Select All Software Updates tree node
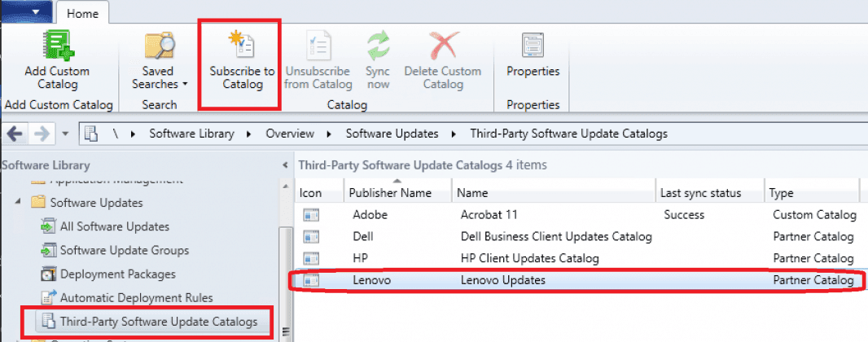Viewport: 868px width, 342px height. (115, 226)
